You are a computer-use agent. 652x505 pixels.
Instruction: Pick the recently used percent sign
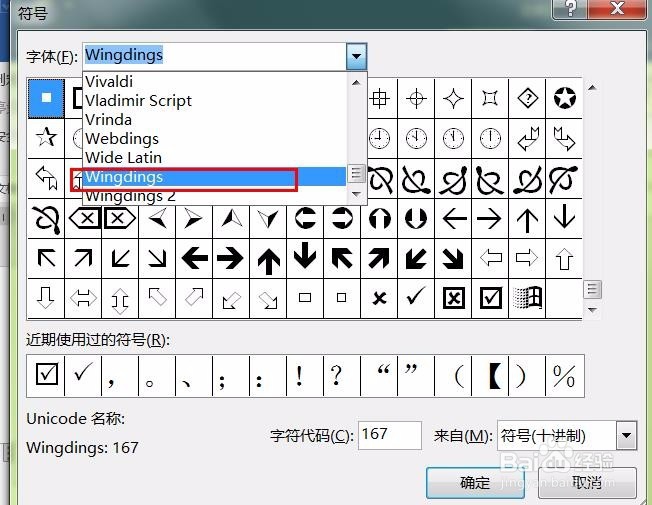tap(564, 376)
